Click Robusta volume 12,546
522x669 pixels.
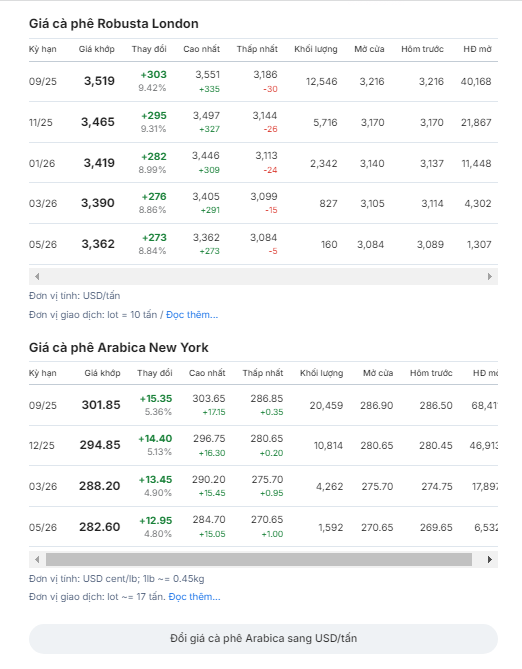click(321, 81)
